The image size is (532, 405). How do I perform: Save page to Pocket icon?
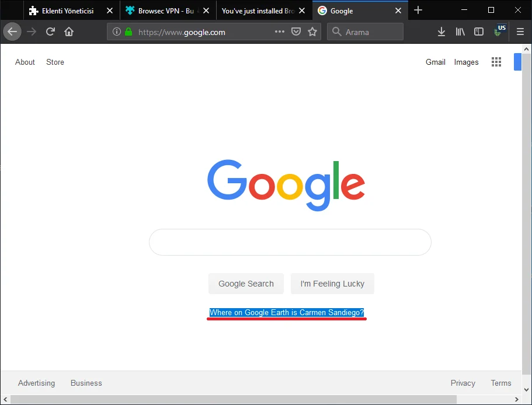click(x=296, y=32)
